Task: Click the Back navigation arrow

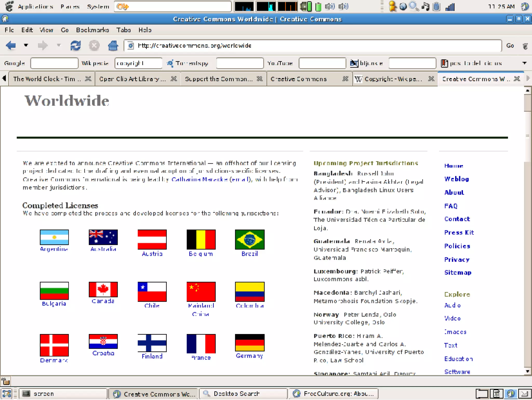Action: tap(11, 46)
